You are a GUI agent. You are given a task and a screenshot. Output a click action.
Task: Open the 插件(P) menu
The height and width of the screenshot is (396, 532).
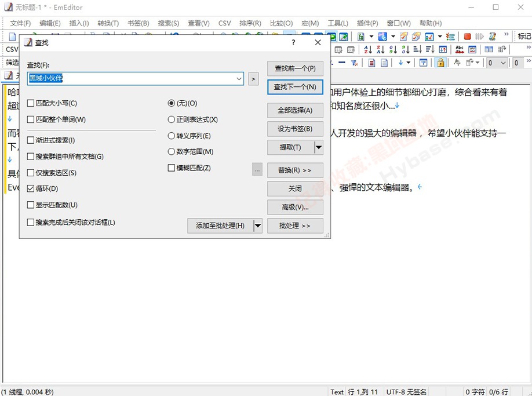click(x=367, y=23)
